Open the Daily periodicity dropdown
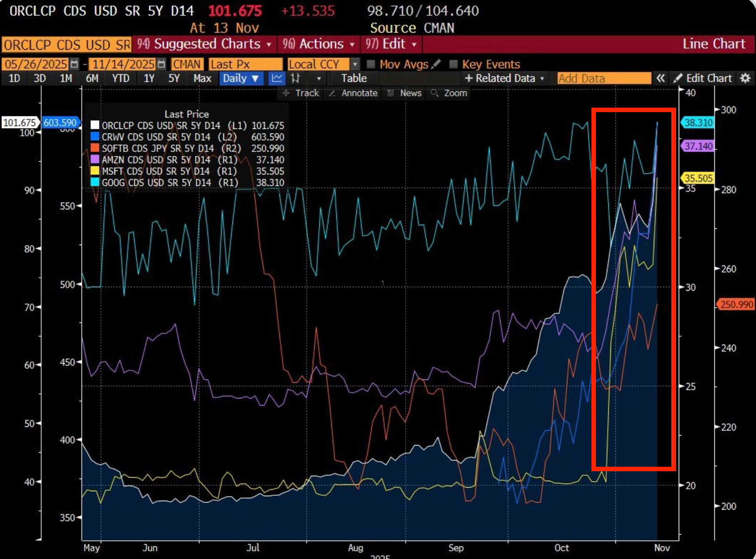 pos(241,78)
